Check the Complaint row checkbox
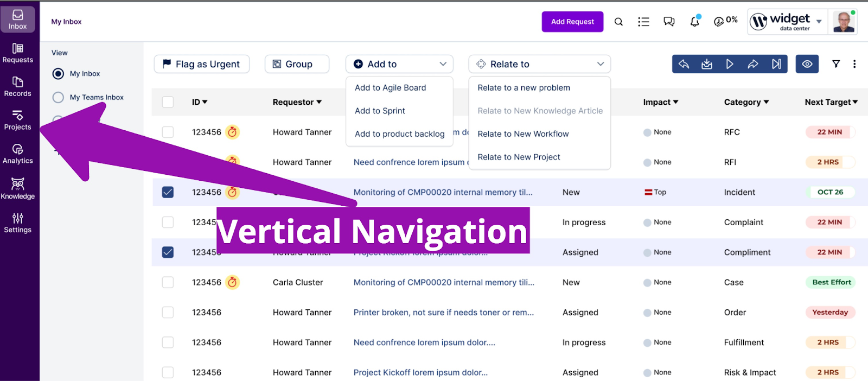 click(168, 222)
